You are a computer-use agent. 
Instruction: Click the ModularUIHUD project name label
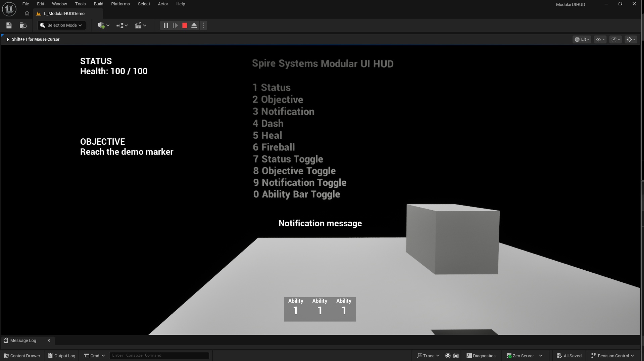(570, 5)
